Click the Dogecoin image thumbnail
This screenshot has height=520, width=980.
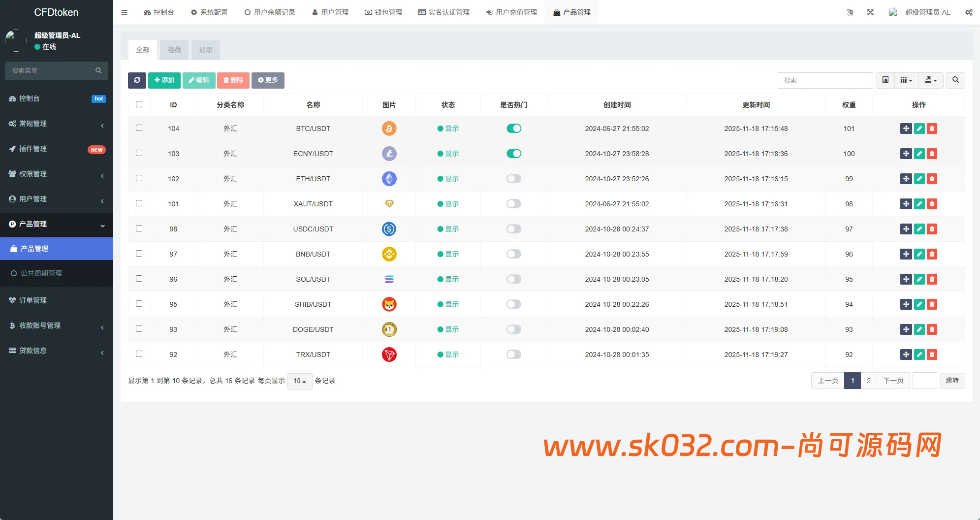(389, 329)
